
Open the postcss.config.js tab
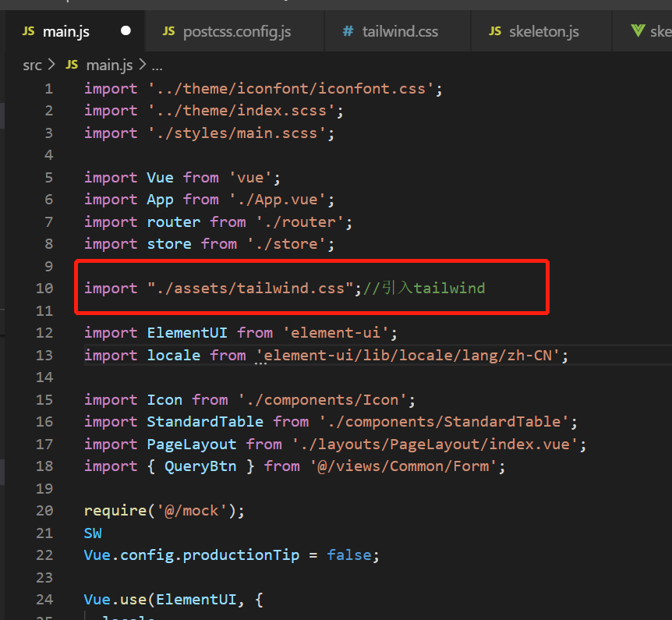pos(236,31)
